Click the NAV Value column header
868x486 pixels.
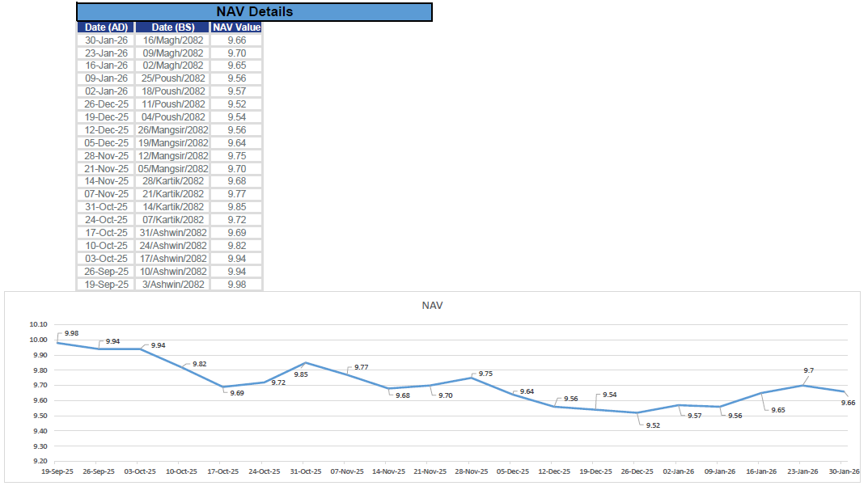[x=235, y=27]
